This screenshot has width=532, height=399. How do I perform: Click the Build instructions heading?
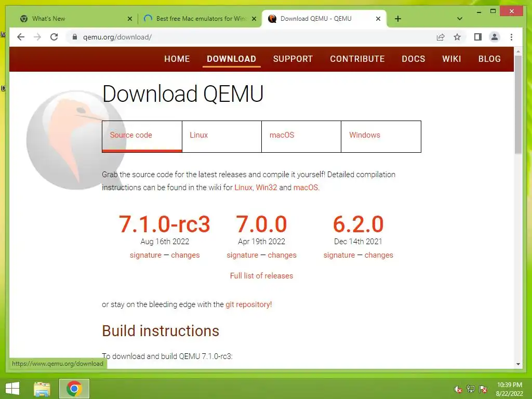[x=161, y=331]
